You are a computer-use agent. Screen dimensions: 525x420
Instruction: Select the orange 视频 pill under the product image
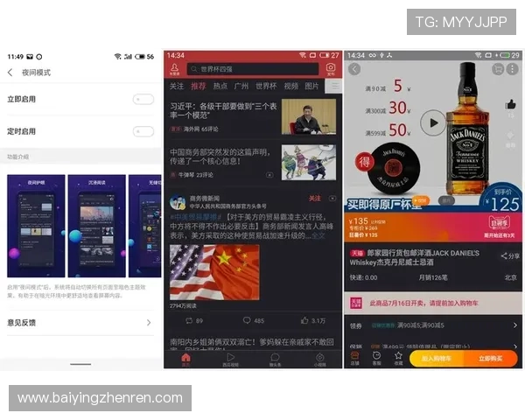coord(420,200)
